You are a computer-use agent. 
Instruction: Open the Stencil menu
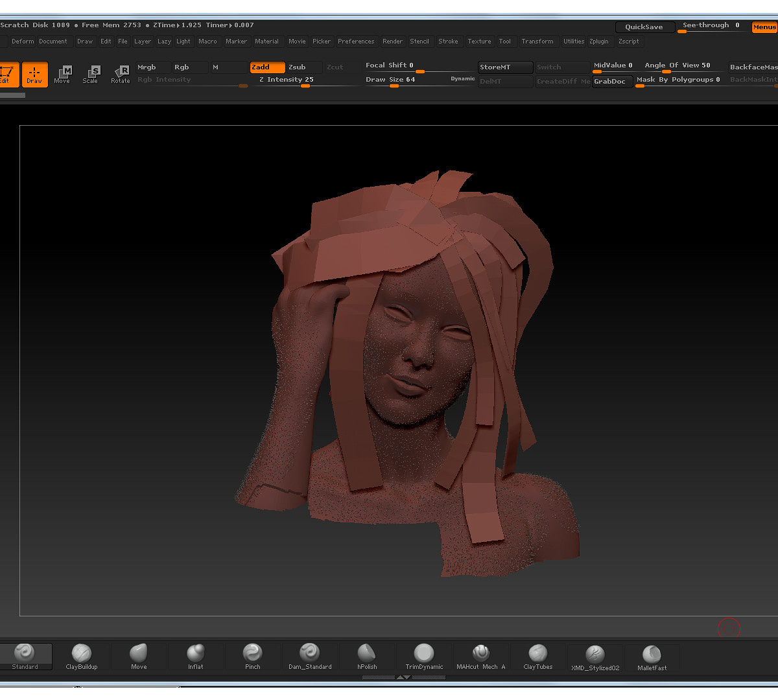point(419,41)
